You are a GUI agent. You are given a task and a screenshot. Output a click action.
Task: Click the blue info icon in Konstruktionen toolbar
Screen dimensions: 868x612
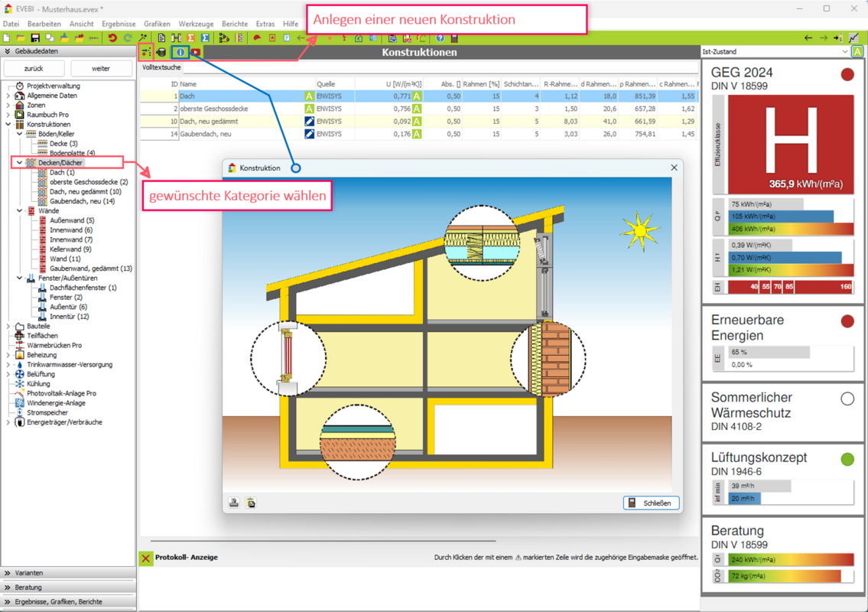pos(180,52)
